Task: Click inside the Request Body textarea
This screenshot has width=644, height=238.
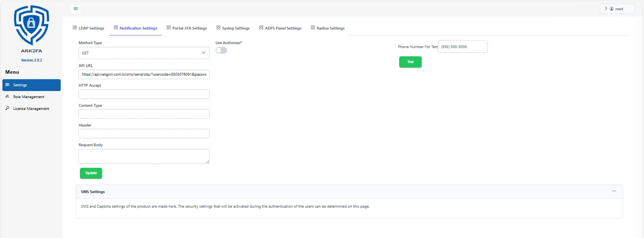Action: tap(144, 156)
